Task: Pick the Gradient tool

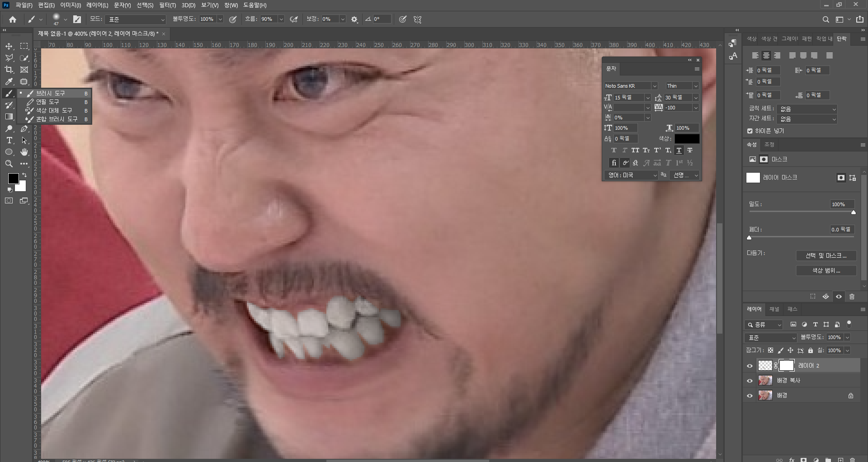Action: click(9, 117)
